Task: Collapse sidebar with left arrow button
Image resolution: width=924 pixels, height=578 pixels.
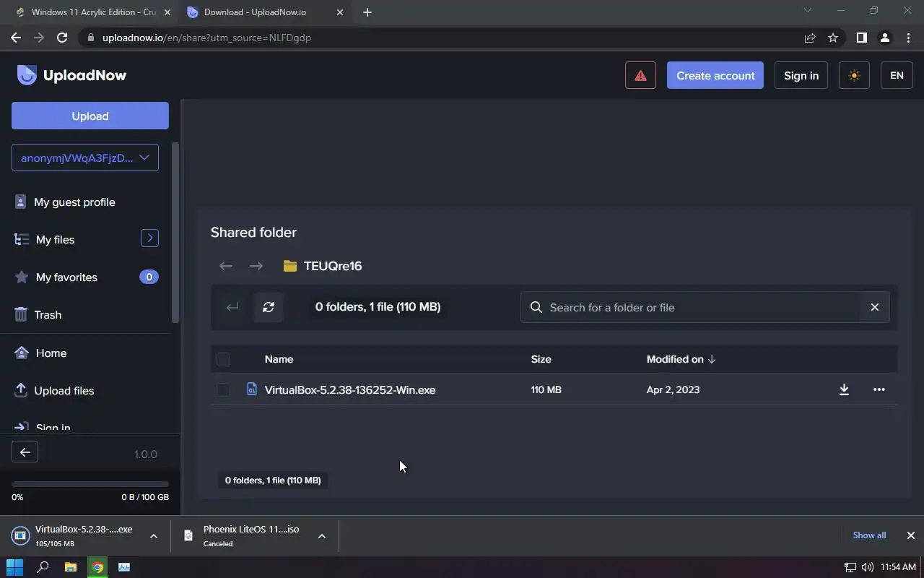Action: [x=25, y=452]
